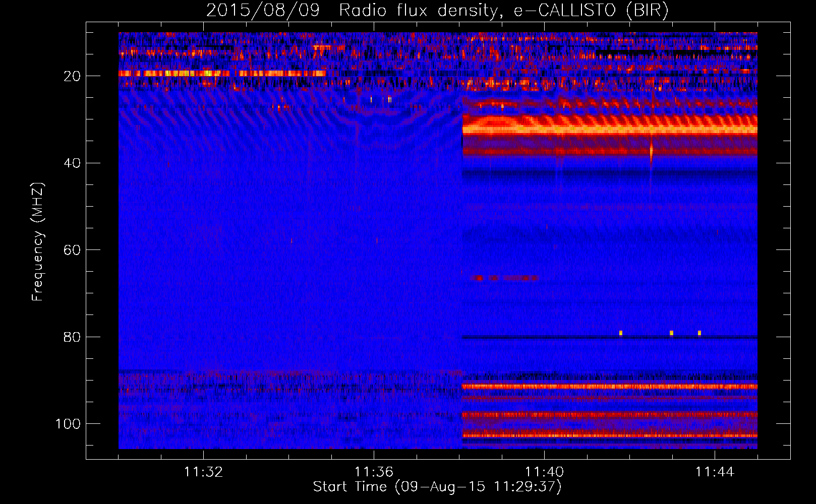Screen dimensions: 816x504
Task: Click the 40 MHz frequency tick label
Action: coord(72,163)
